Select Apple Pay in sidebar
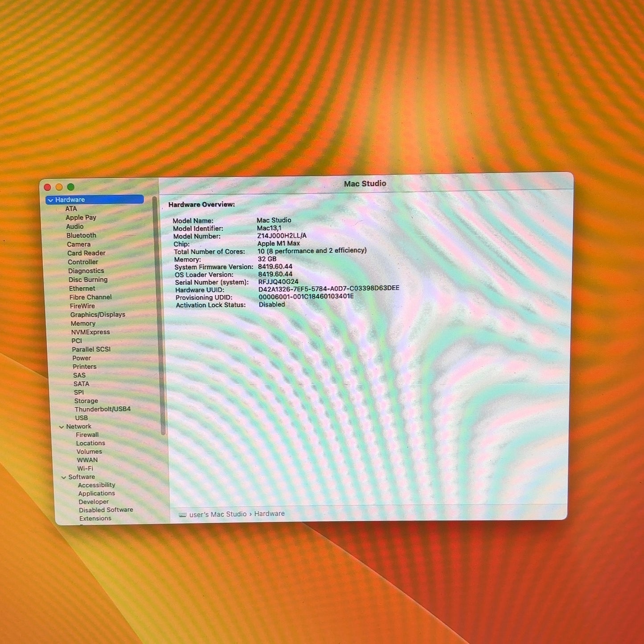The width and height of the screenshot is (644, 644). point(81,217)
